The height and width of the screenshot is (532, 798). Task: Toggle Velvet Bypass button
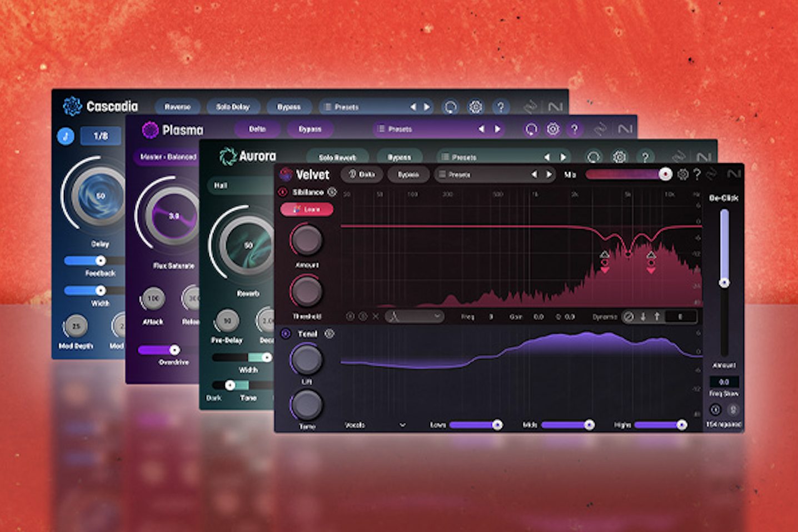click(x=408, y=174)
